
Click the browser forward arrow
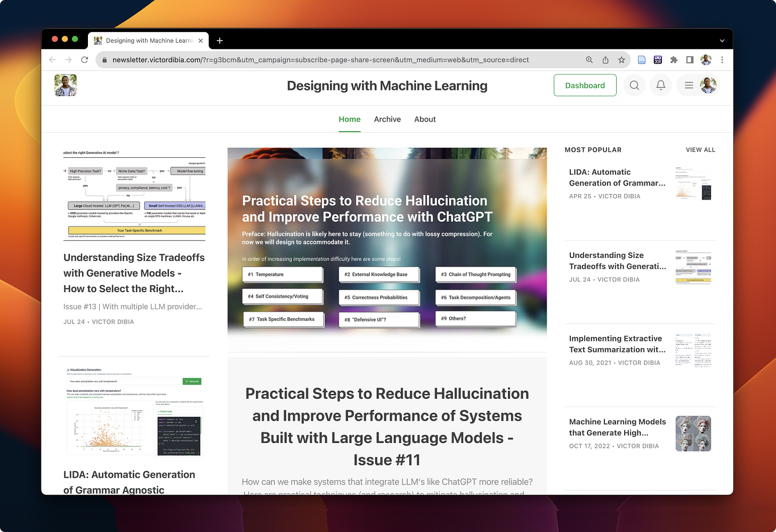pyautogui.click(x=68, y=60)
